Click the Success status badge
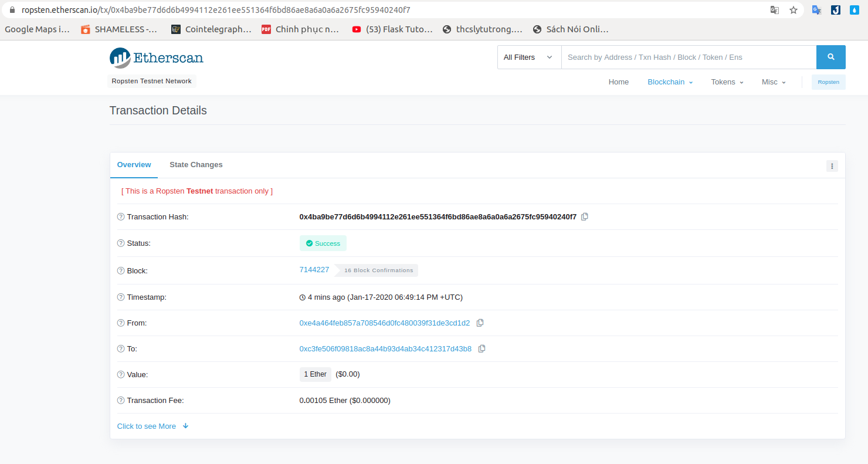The width and height of the screenshot is (868, 464). click(x=323, y=243)
